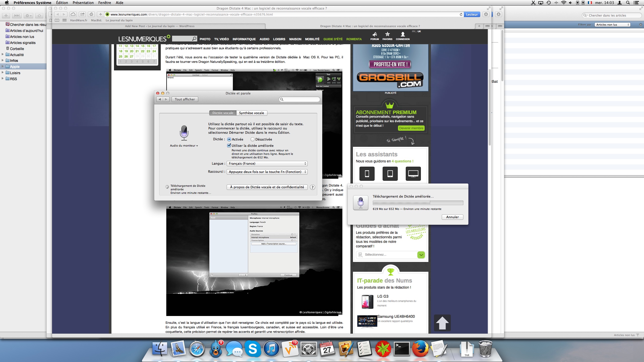Select the tablet assistant icon
Screen dimensions: 644x362
tap(390, 173)
